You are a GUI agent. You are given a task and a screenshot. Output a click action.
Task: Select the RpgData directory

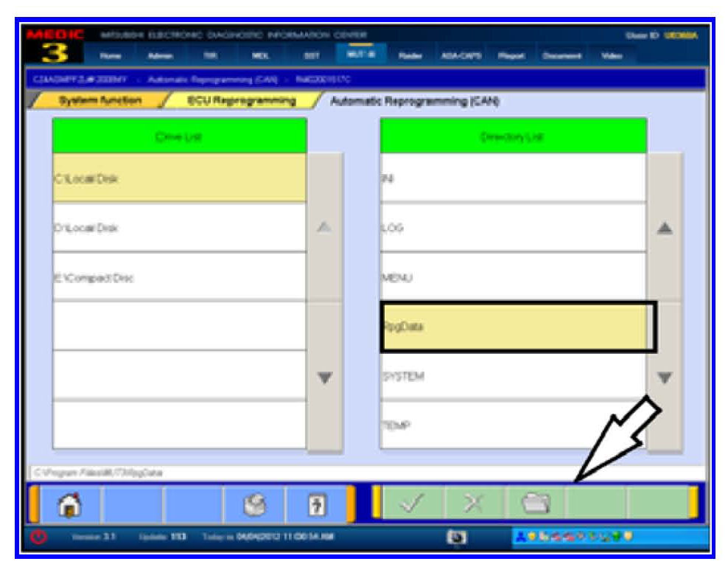click(513, 327)
